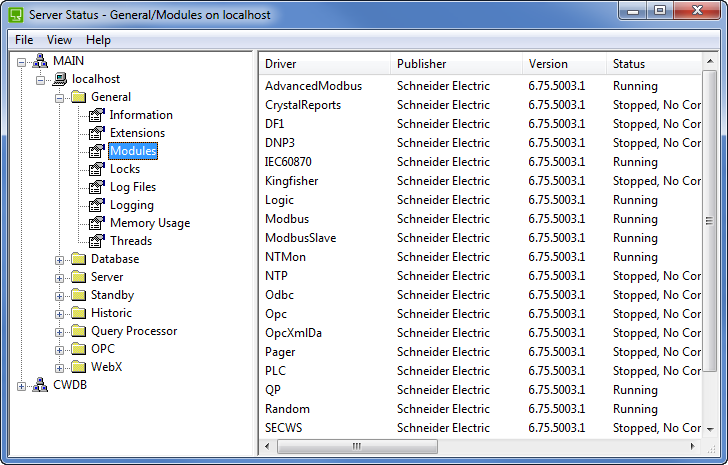This screenshot has width=728, height=465.
Task: Click the Extensions page icon
Action: [97, 133]
